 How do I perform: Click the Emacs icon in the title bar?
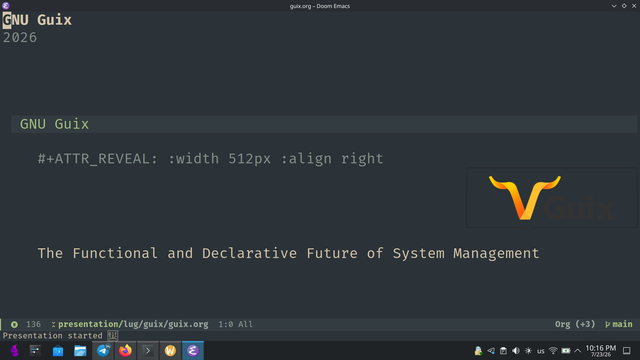(x=6, y=6)
